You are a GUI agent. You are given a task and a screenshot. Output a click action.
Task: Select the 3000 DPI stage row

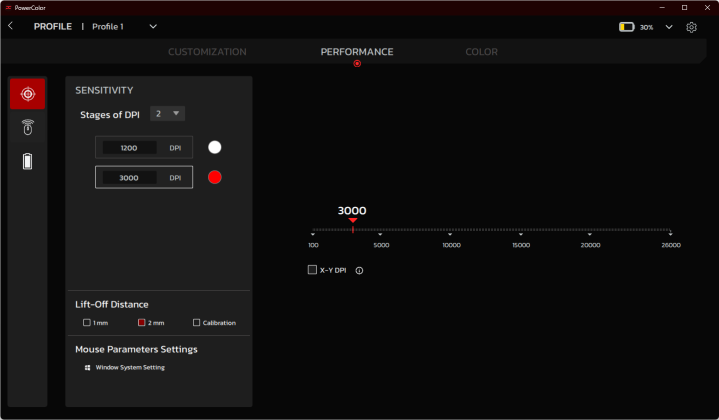pyautogui.click(x=144, y=177)
